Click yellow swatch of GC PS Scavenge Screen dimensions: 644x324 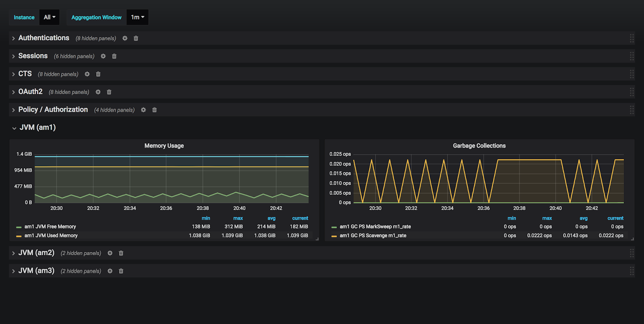(x=334, y=236)
